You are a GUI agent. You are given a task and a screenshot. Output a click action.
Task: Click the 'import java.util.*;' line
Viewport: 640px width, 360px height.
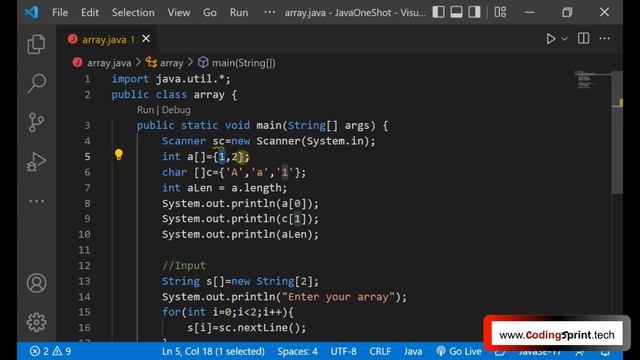tap(171, 79)
